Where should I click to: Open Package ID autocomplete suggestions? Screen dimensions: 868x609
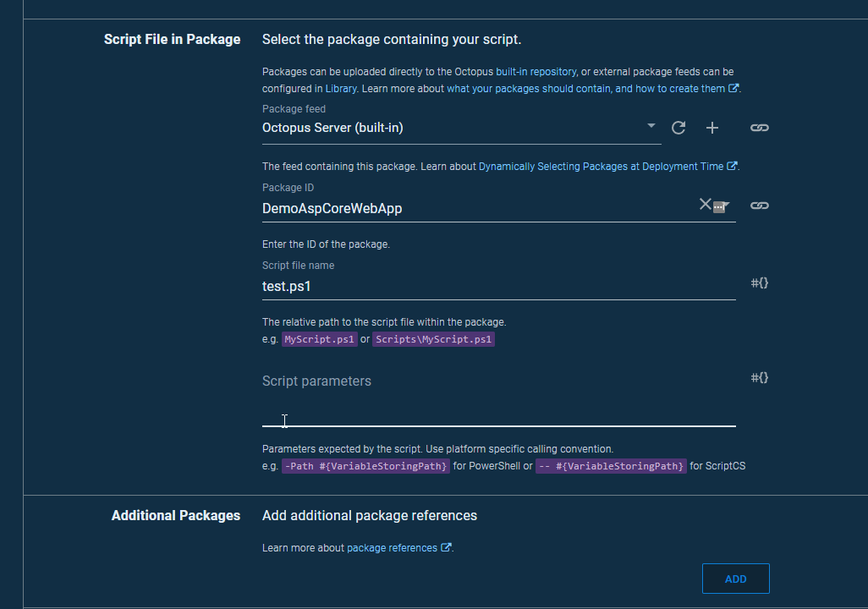[721, 206]
